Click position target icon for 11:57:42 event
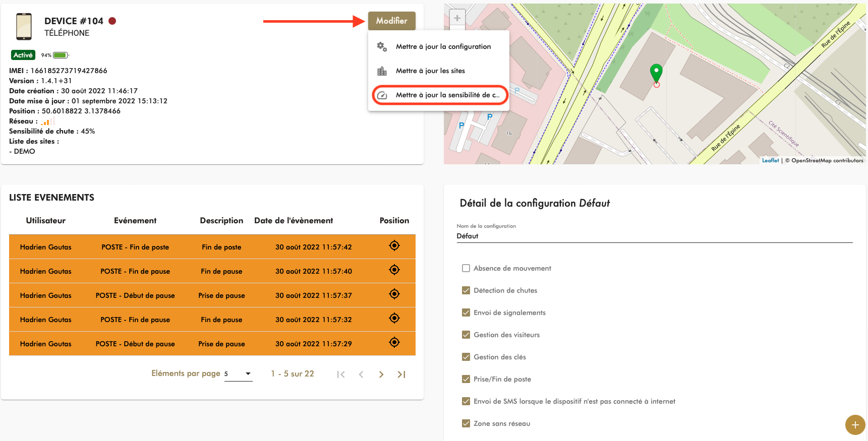This screenshot has height=441, width=868. pyautogui.click(x=394, y=245)
